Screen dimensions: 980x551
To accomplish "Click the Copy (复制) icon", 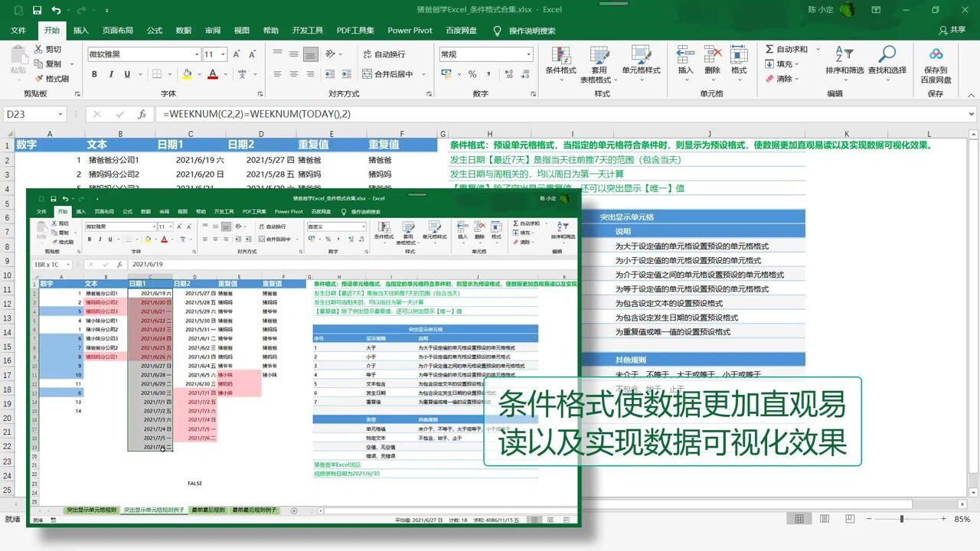I will pos(39,64).
